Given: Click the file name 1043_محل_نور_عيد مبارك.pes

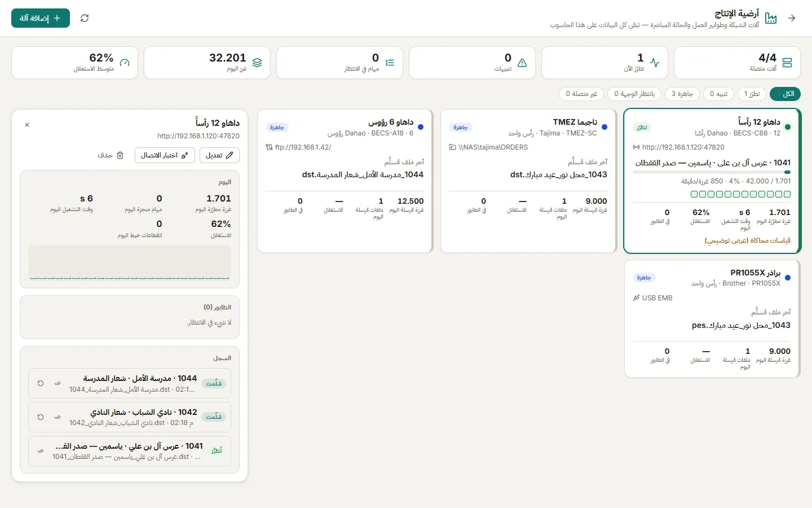Looking at the screenshot, I should point(741,325).
